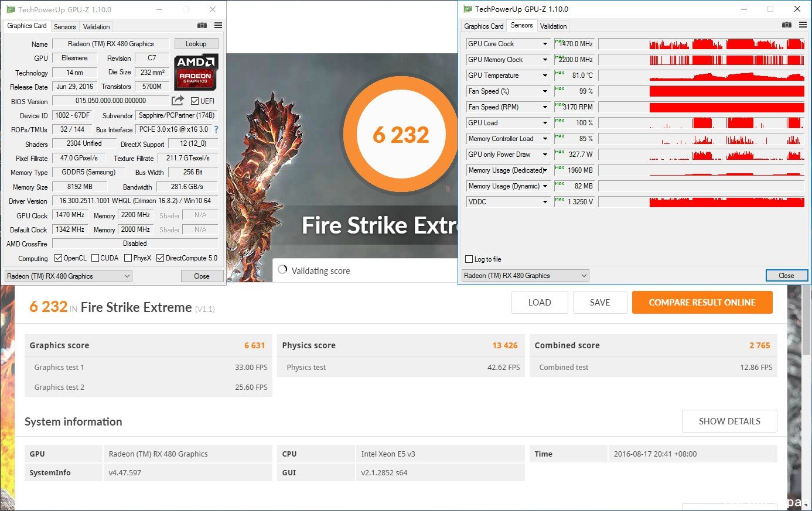Click the GPU Temperature sensor graph
The width and height of the screenshot is (812, 511).
(702, 76)
